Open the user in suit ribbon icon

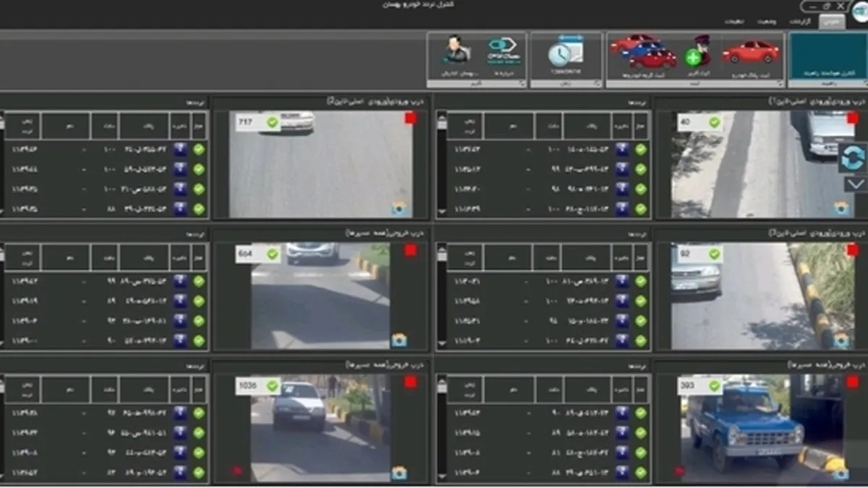click(x=456, y=49)
